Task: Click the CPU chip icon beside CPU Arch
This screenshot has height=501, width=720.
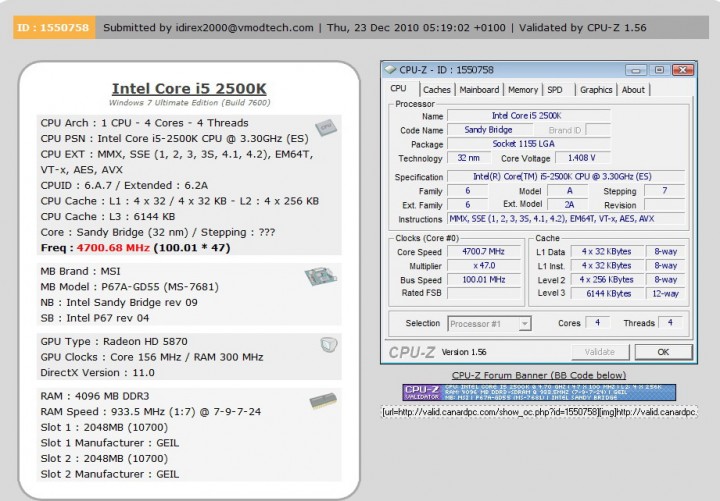Action: point(326,127)
